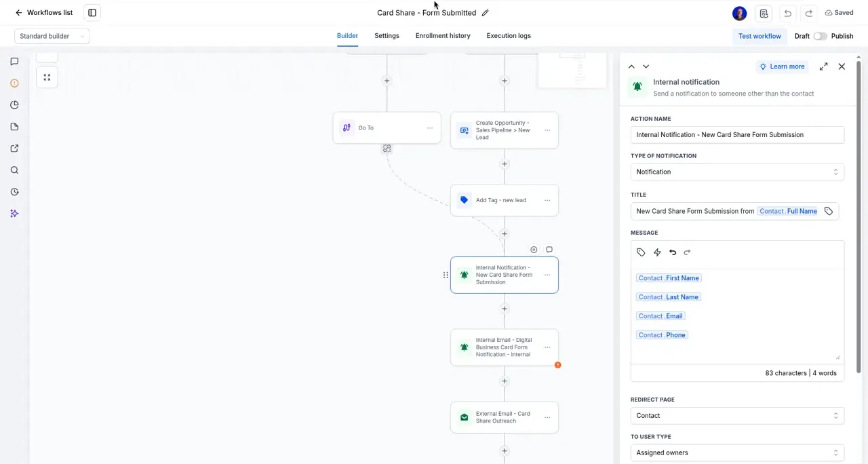Click workflow minimap thumbnail
Image resolution: width=868 pixels, height=464 pixels.
[x=572, y=71]
